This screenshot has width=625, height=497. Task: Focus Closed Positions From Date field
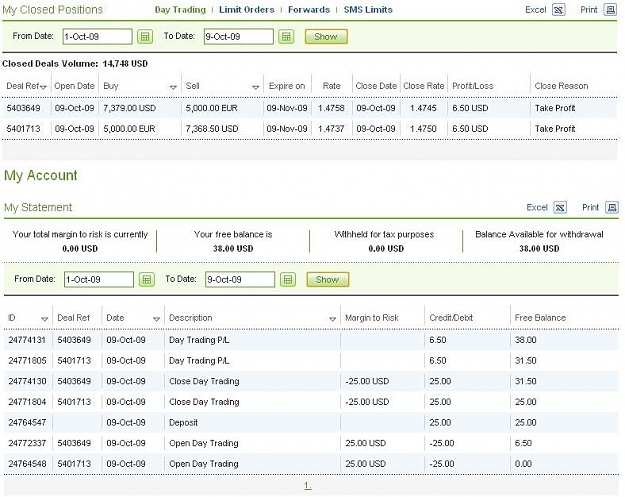[97, 37]
